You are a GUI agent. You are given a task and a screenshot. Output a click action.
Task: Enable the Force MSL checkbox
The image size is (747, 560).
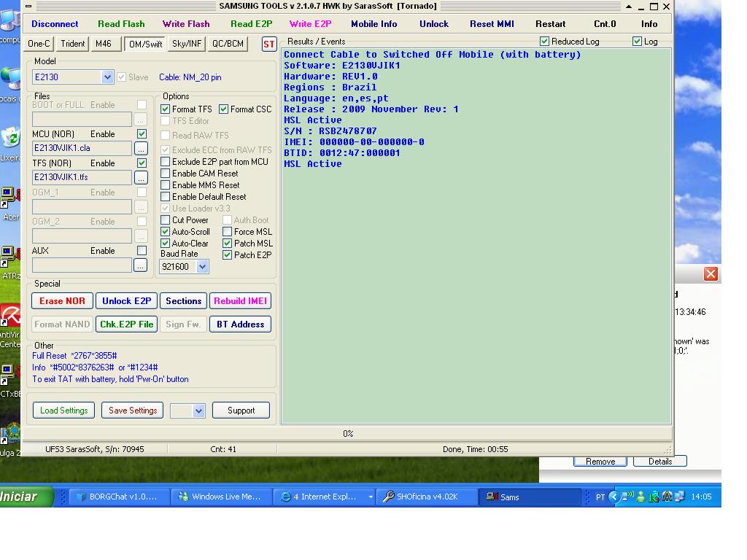(228, 232)
